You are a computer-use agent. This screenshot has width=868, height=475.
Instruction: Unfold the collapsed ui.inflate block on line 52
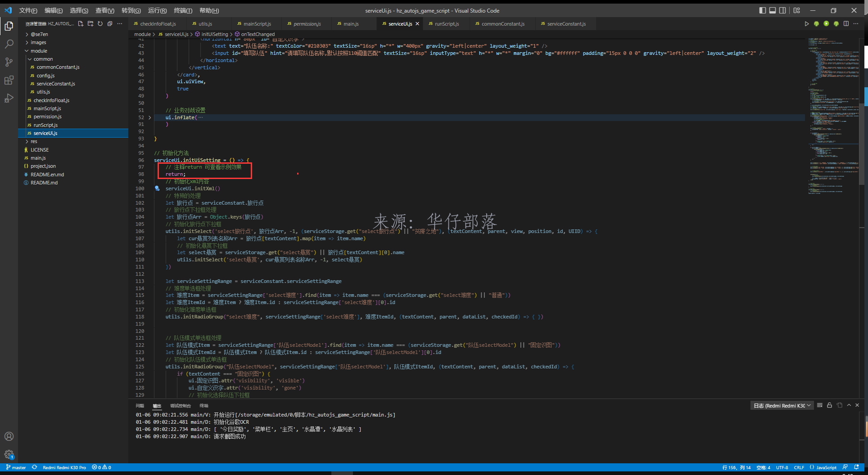pos(149,117)
